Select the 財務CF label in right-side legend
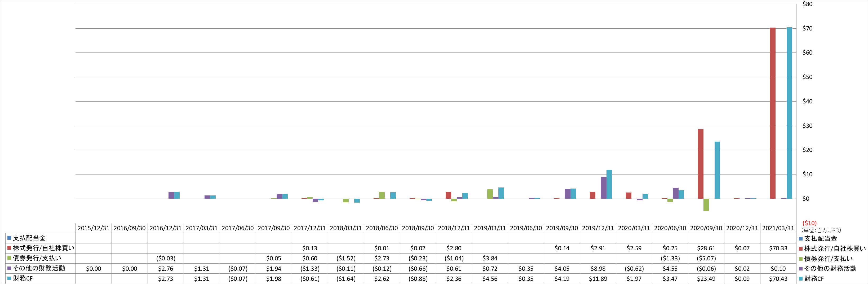The width and height of the screenshot is (868, 284). click(x=814, y=279)
